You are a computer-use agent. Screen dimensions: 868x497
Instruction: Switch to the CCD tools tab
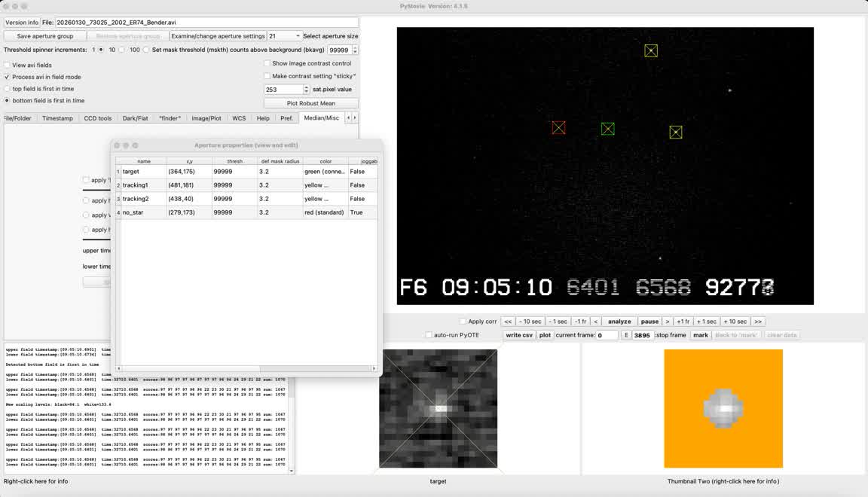click(x=97, y=118)
